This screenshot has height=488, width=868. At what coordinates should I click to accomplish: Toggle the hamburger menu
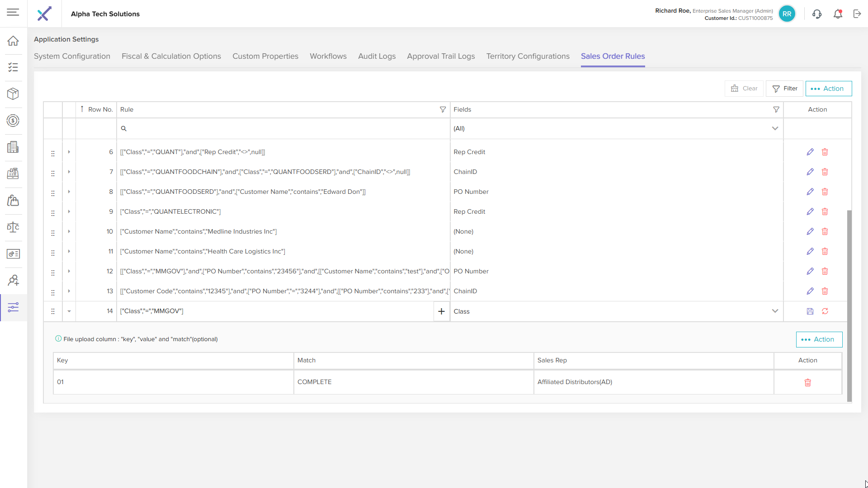click(13, 13)
